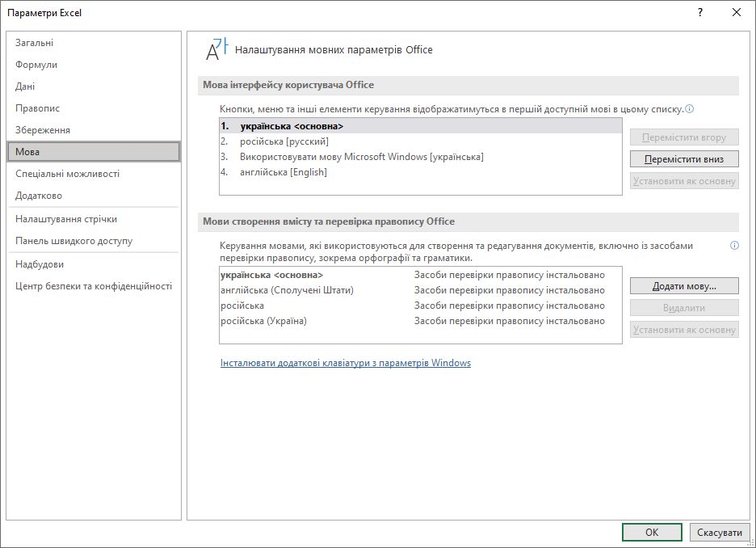Click the info icon beside interface language description
The image size is (756, 548).
coord(690,109)
